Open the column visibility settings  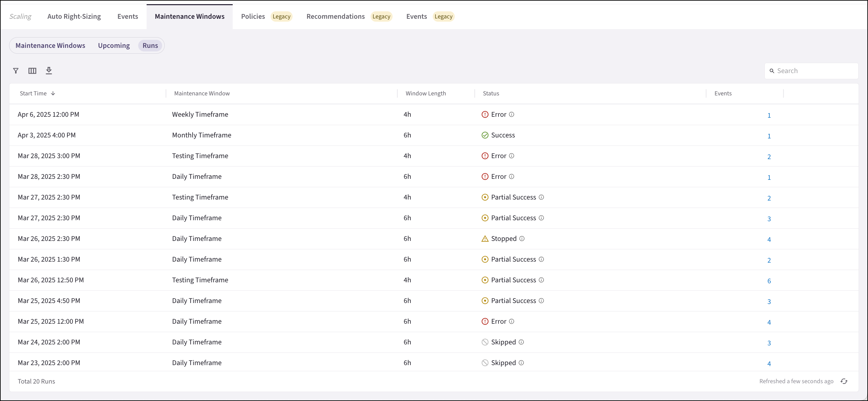tap(32, 71)
